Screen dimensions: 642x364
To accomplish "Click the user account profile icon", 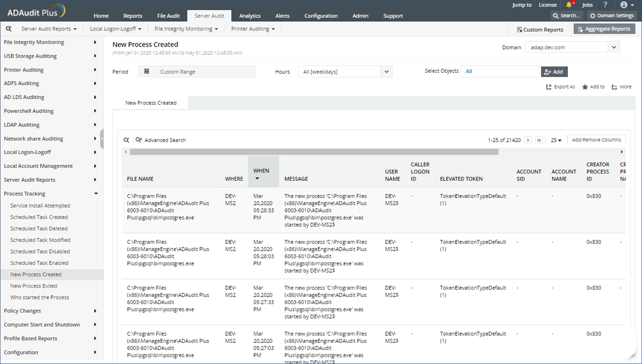I will (x=624, y=5).
